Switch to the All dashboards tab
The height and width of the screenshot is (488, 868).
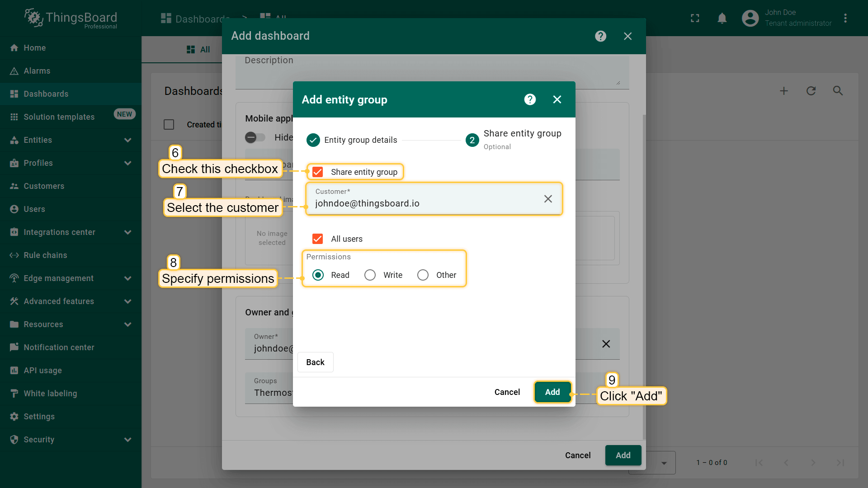[x=198, y=50]
